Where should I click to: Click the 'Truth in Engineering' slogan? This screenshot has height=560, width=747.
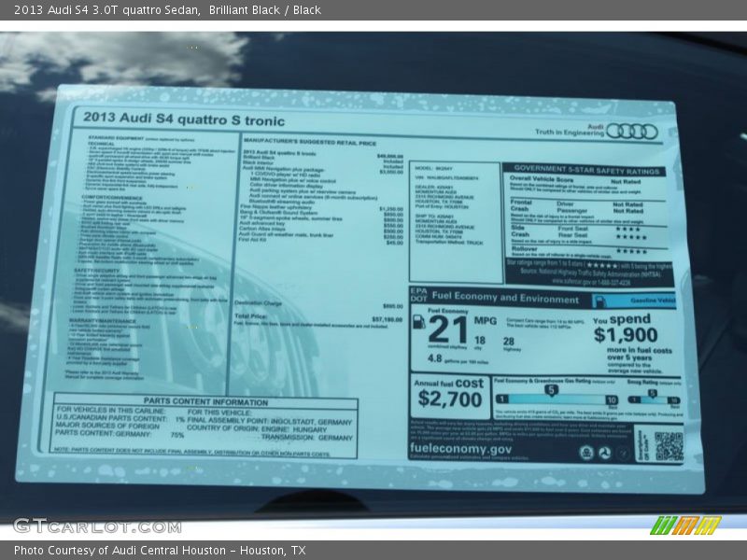[570, 133]
